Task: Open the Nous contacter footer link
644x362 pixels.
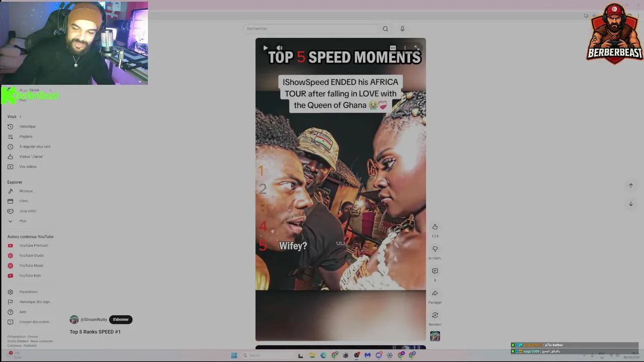Action: 42,341
